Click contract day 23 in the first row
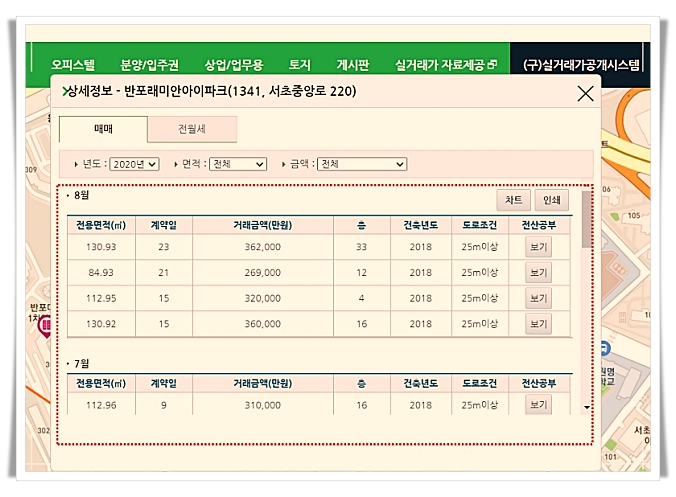This screenshot has width=676, height=497. pyautogui.click(x=163, y=247)
